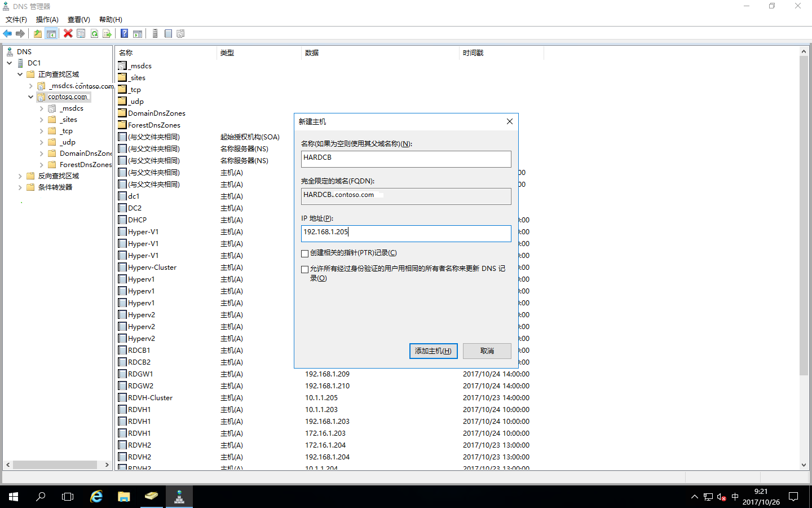Go back with the blue arrow
This screenshot has height=508, width=812.
point(7,34)
